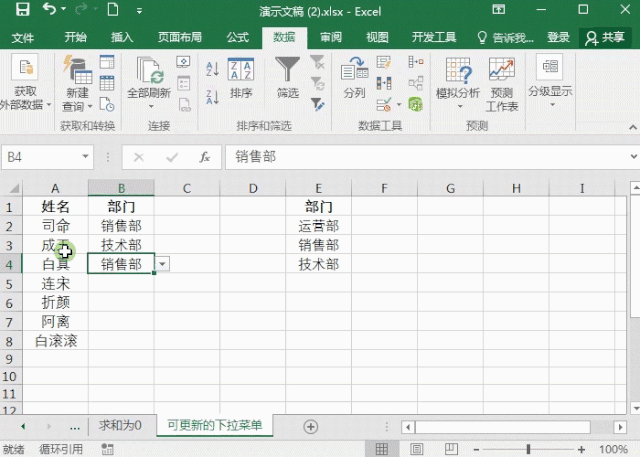Viewport: 640px width, 457px height.
Task: Switch to the 插入 tab
Action: (x=122, y=37)
